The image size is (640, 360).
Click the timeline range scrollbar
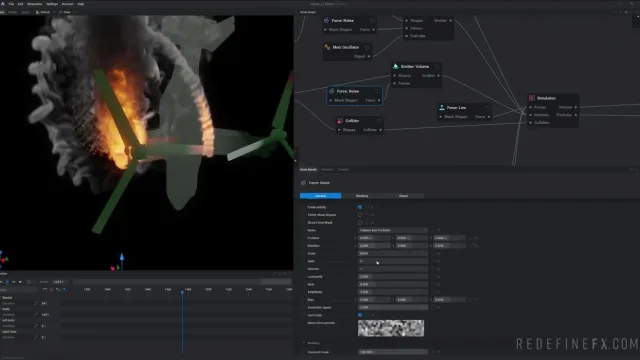coord(182,282)
